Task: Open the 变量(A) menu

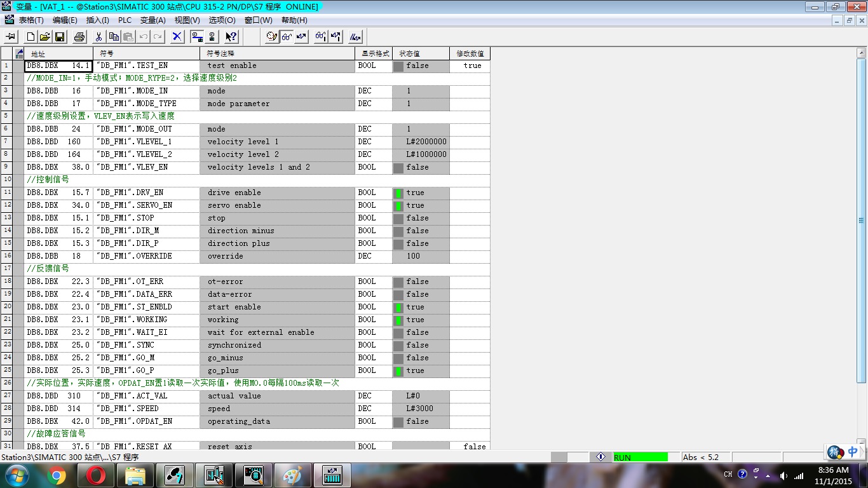Action: [153, 20]
